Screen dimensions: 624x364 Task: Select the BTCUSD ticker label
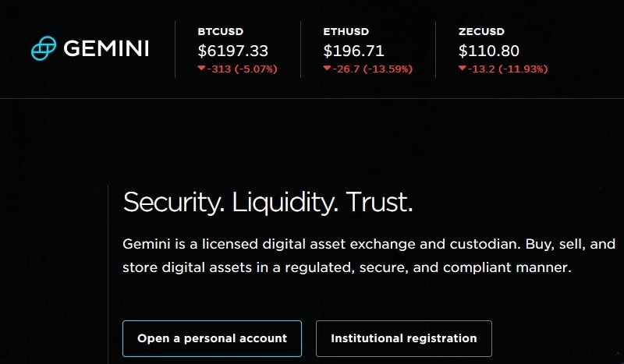click(x=221, y=32)
